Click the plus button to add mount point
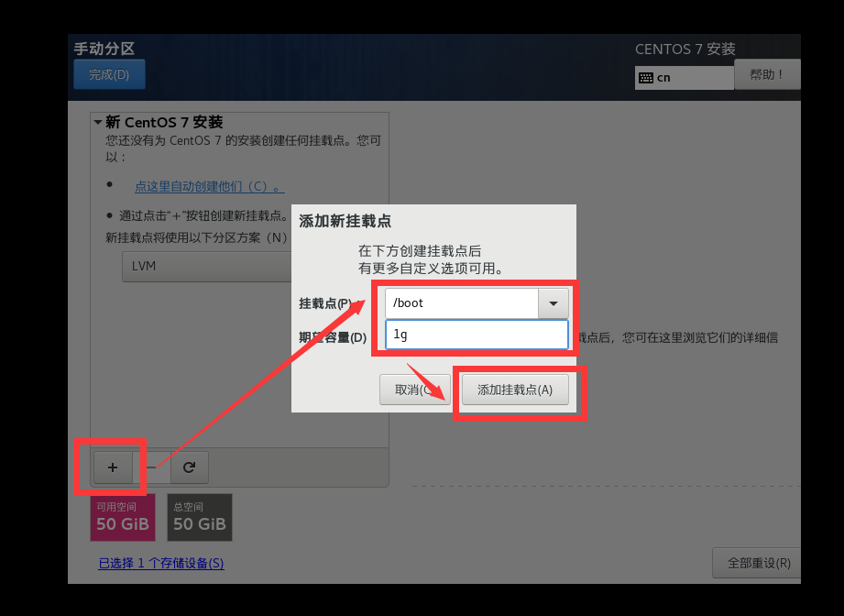Image resolution: width=844 pixels, height=616 pixels. pyautogui.click(x=113, y=467)
